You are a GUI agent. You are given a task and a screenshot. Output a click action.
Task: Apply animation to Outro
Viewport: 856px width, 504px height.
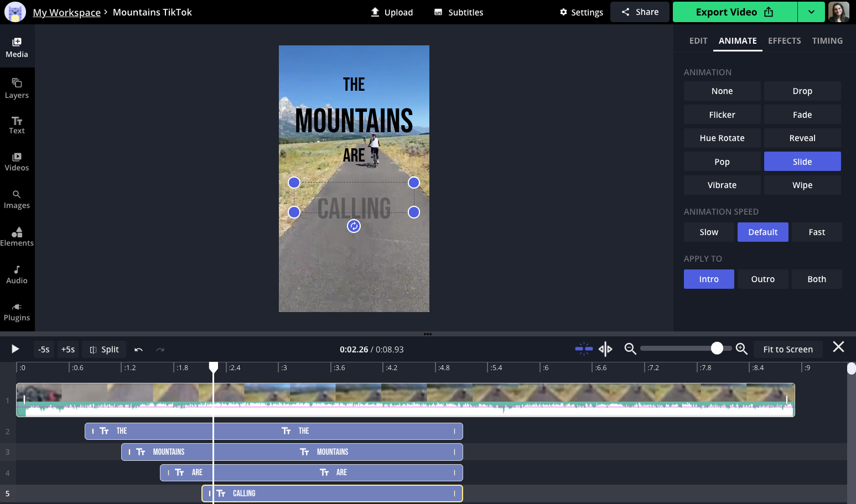pos(762,279)
